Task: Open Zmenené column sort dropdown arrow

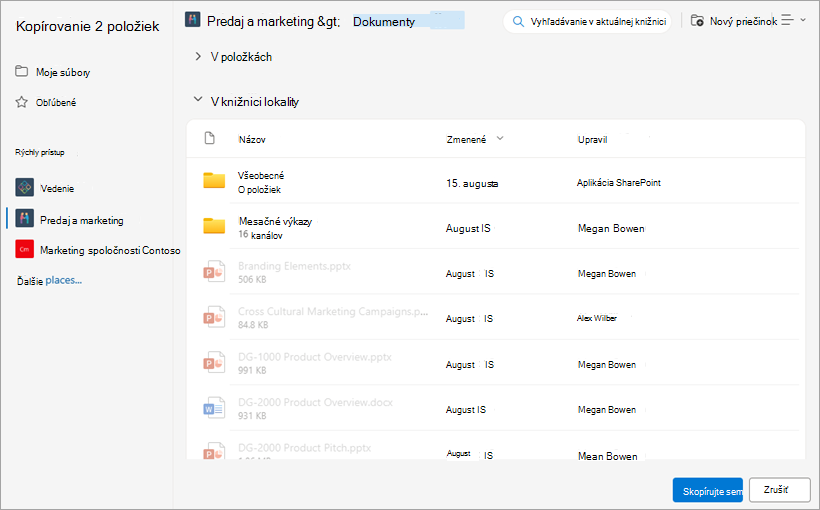Action: click(500, 139)
